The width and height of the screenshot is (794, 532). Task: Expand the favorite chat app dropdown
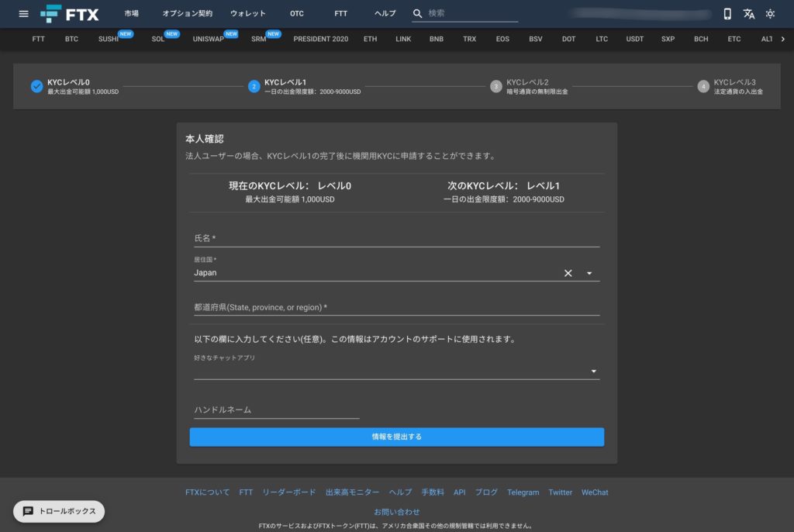593,371
